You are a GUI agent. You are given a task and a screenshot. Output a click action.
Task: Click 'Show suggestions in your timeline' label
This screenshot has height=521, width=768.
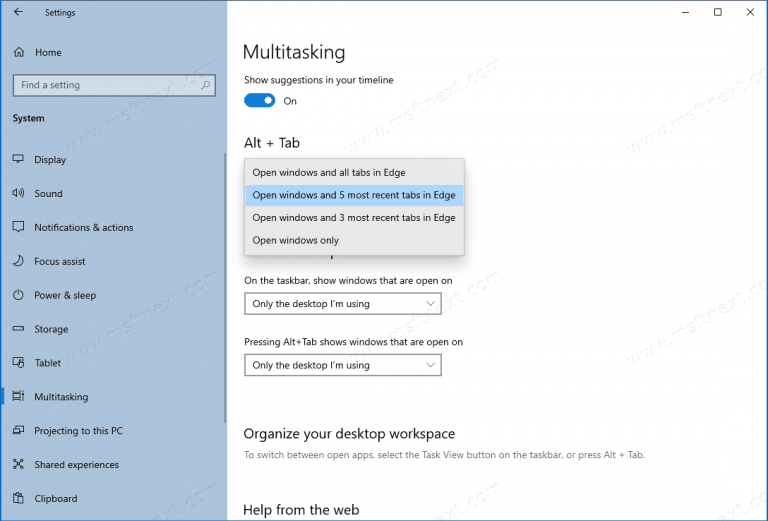(x=318, y=80)
